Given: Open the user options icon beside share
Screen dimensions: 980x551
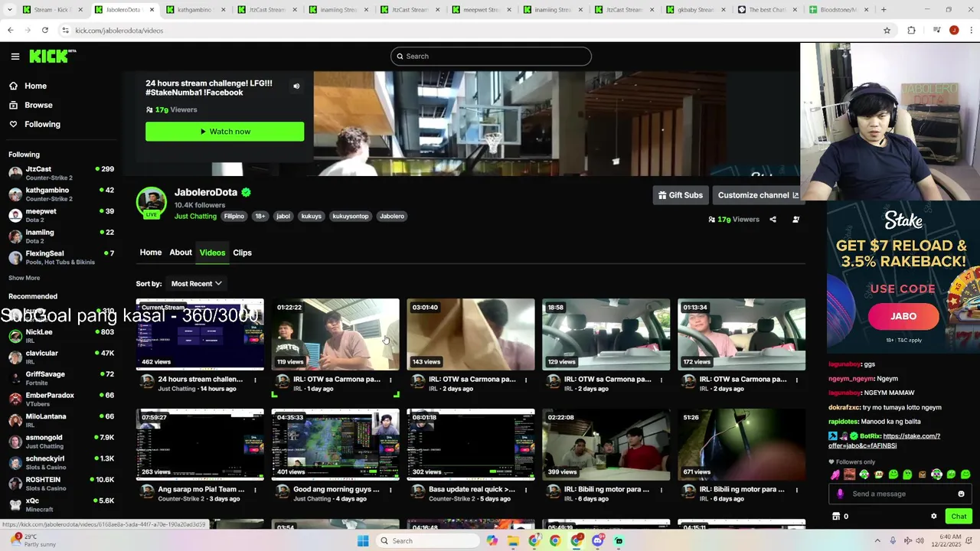Looking at the screenshot, I should pos(795,220).
